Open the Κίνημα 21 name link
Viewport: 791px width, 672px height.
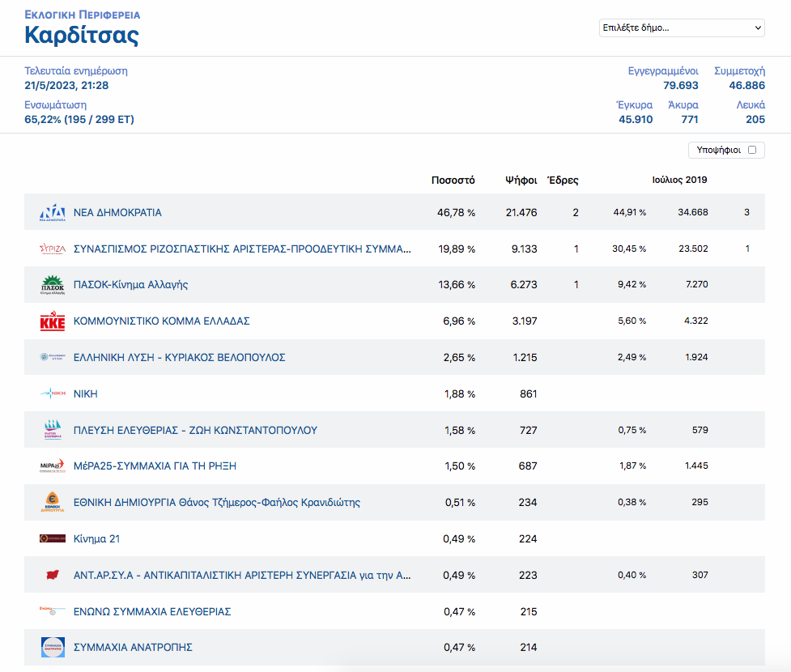point(97,538)
